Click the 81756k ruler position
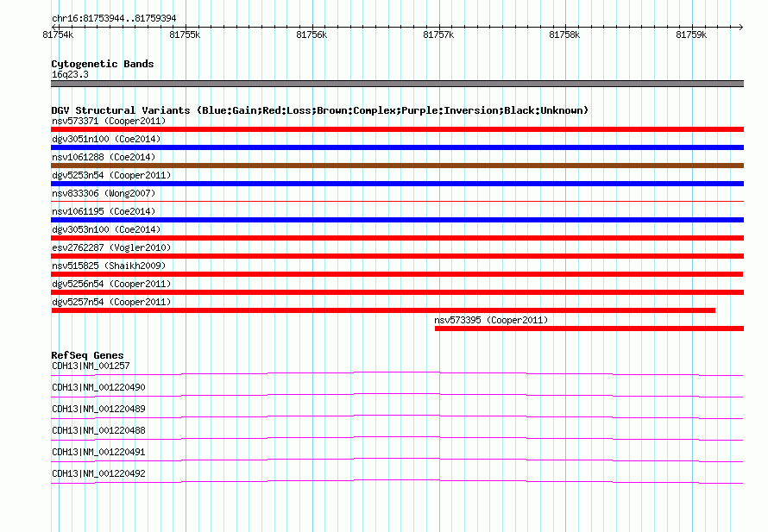This screenshot has width=768, height=532. pos(312,34)
